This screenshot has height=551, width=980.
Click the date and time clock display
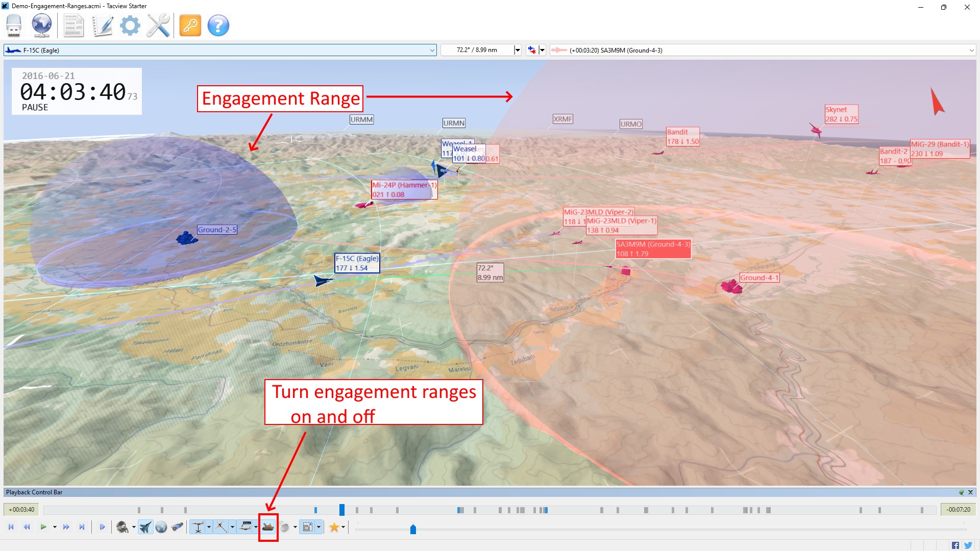[77, 91]
